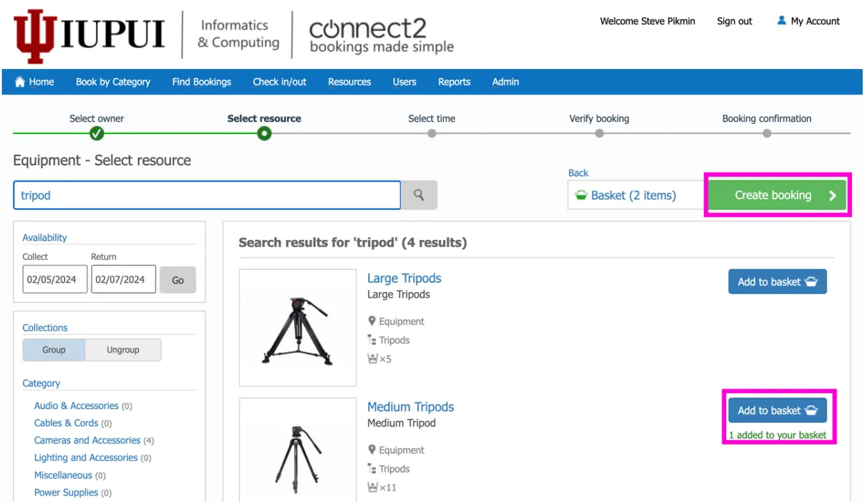Image resolution: width=864 pixels, height=504 pixels.
Task: Click the IUPUI trident logo
Action: [x=34, y=36]
